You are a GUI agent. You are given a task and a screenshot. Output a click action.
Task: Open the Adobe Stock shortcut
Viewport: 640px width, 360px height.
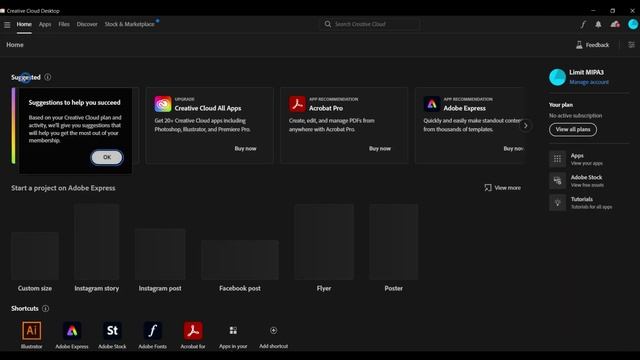(112, 331)
